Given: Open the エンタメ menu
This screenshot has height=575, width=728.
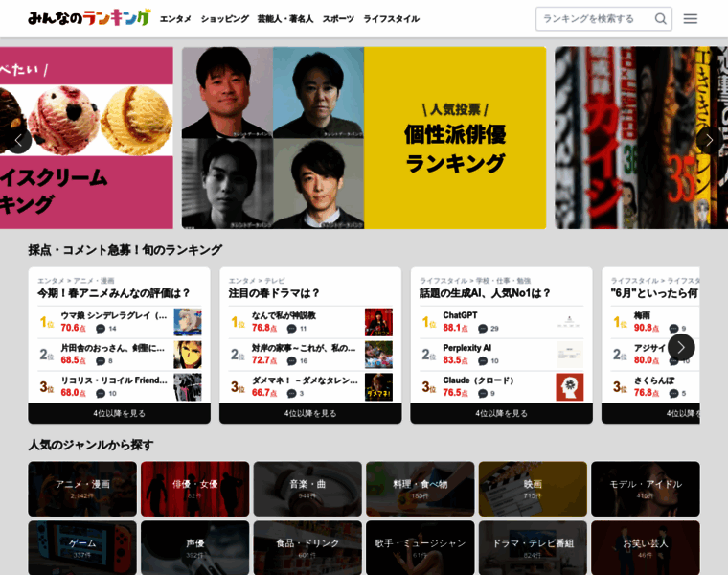Looking at the screenshot, I should pos(175,19).
